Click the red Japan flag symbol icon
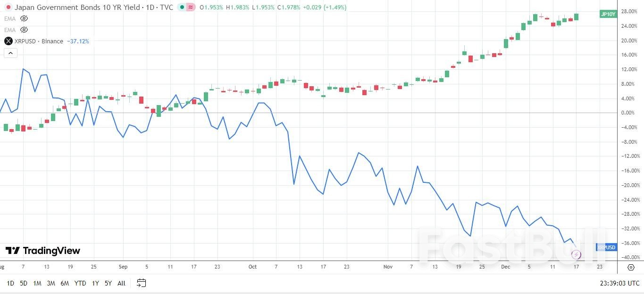The width and height of the screenshot is (644, 294). pyautogui.click(x=8, y=8)
